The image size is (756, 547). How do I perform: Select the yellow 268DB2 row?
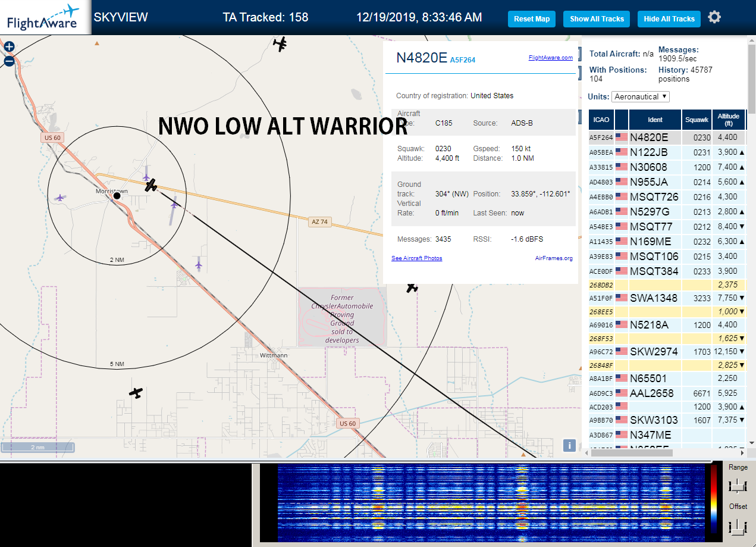click(x=667, y=285)
